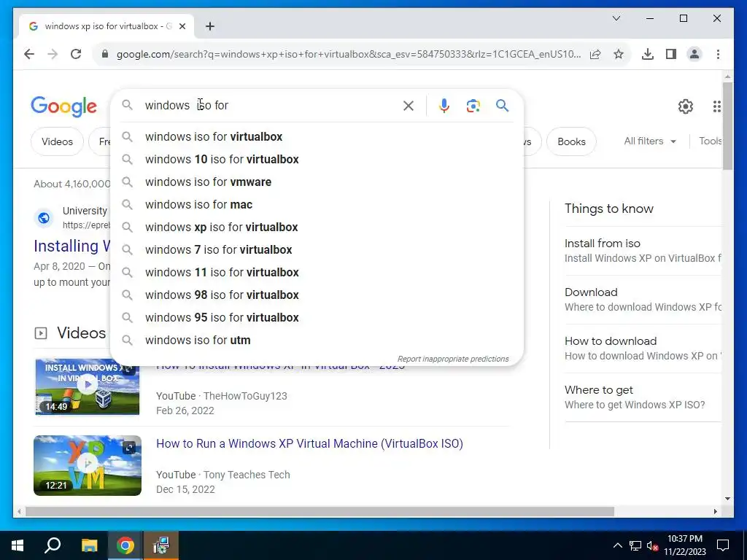Select suggestion windows iso for mac
The image size is (747, 560).
[317, 205]
